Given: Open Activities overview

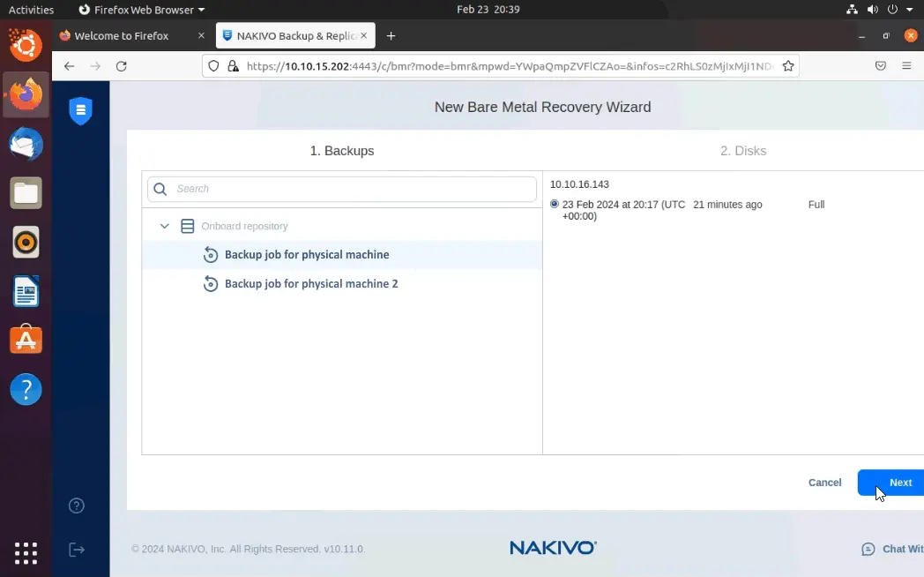Looking at the screenshot, I should click(31, 10).
